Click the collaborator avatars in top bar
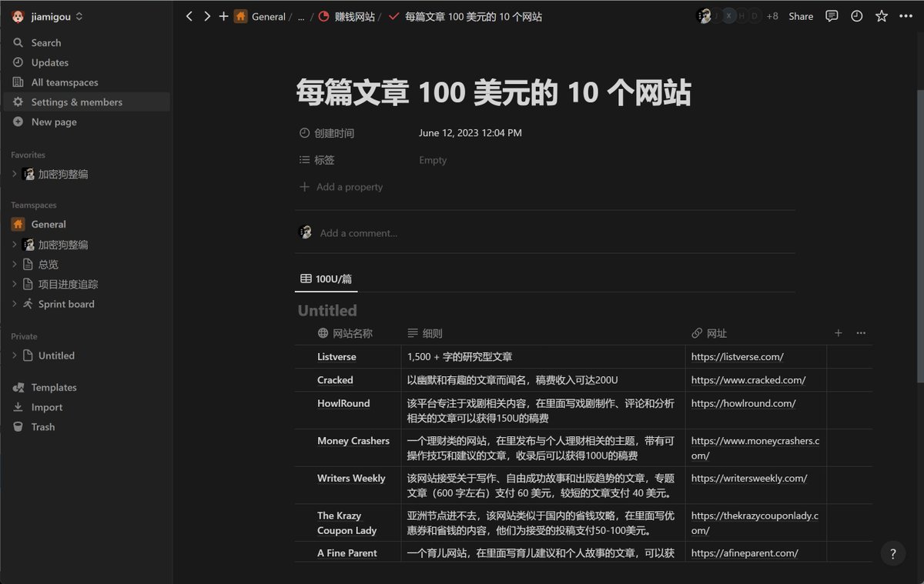The width and height of the screenshot is (924, 584). [x=728, y=16]
